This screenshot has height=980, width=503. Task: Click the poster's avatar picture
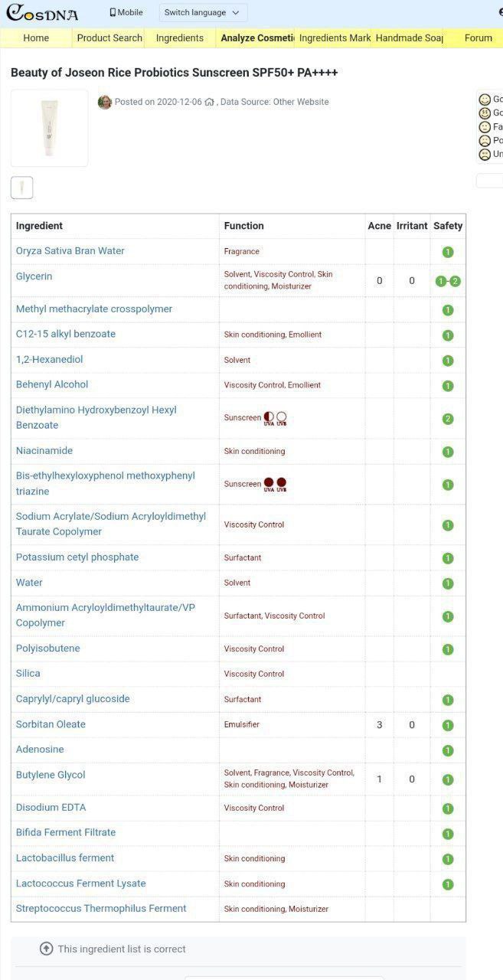[x=105, y=102]
